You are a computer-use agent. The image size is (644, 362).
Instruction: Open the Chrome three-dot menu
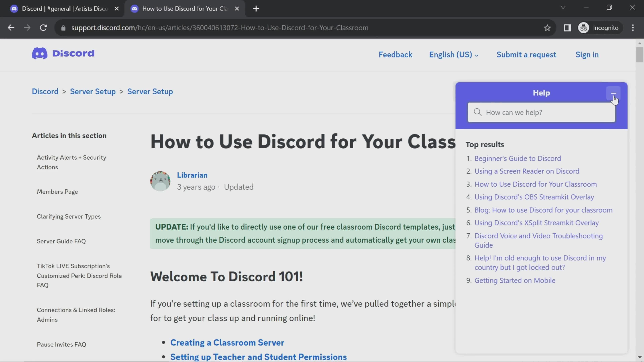pos(633,28)
